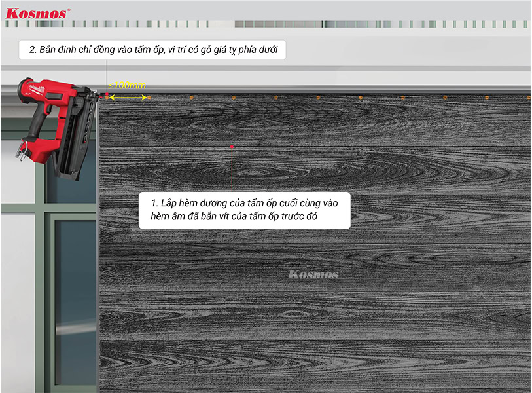
Task: Click the bottom wood cladding plank
Action: (x=314, y=367)
